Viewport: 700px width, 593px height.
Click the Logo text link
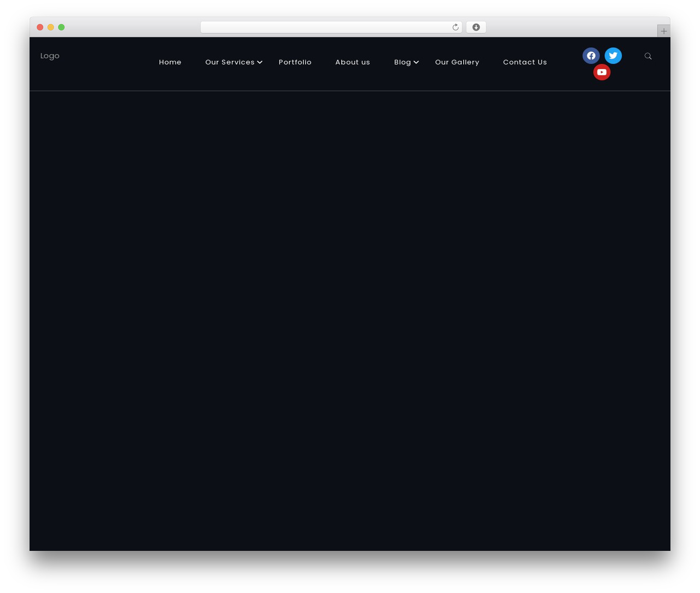coord(50,56)
